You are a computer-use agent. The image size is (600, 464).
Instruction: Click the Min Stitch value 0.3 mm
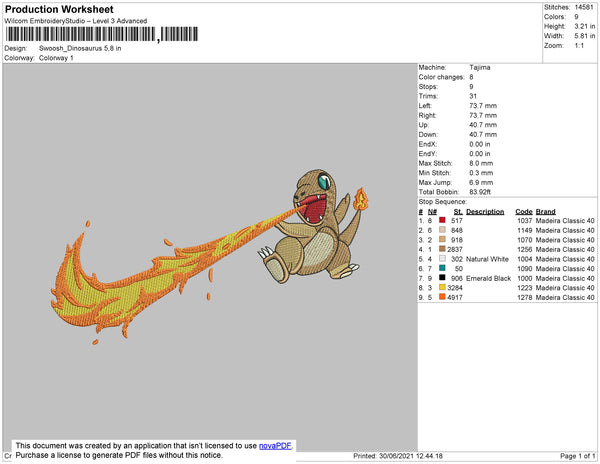pyautogui.click(x=481, y=173)
